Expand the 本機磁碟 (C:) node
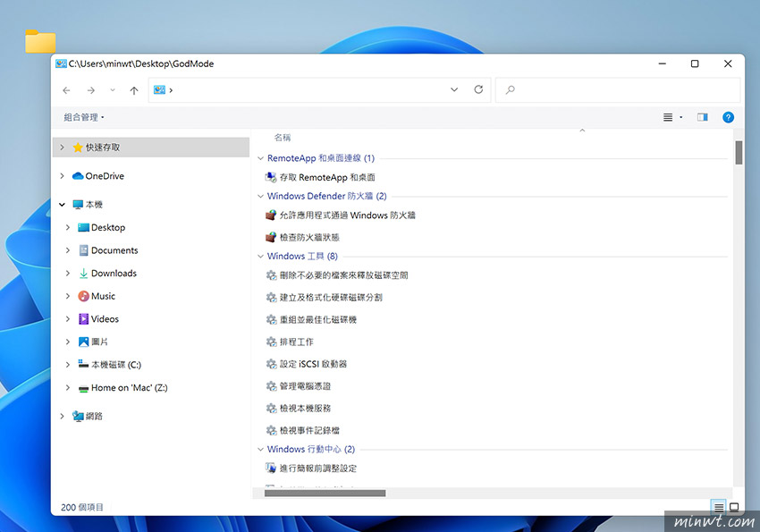 click(68, 365)
